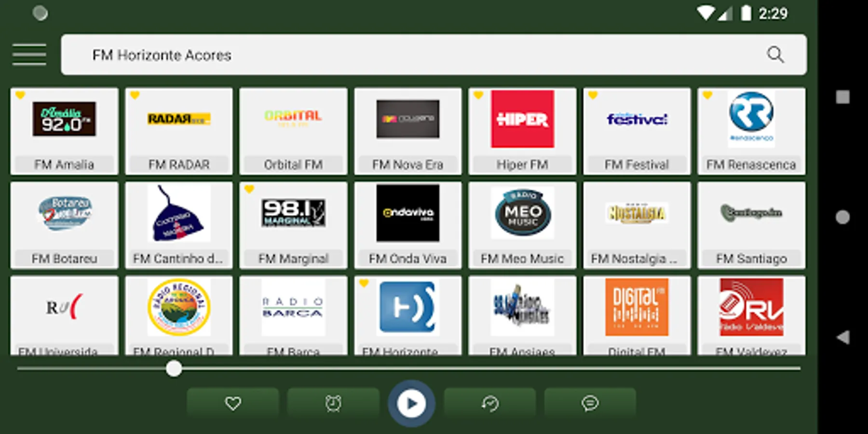Toggle favorite heart on FM RADAR
Image resolution: width=868 pixels, height=434 pixels.
(135, 95)
